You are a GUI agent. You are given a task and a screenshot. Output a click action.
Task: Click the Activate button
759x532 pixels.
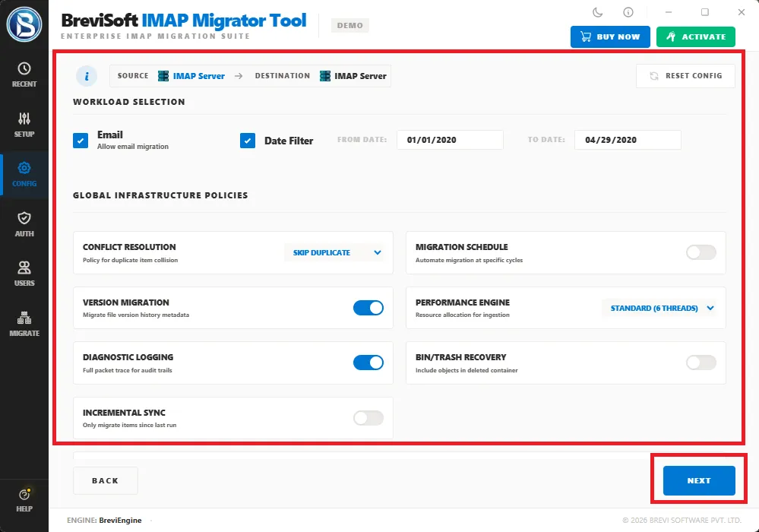click(x=696, y=36)
